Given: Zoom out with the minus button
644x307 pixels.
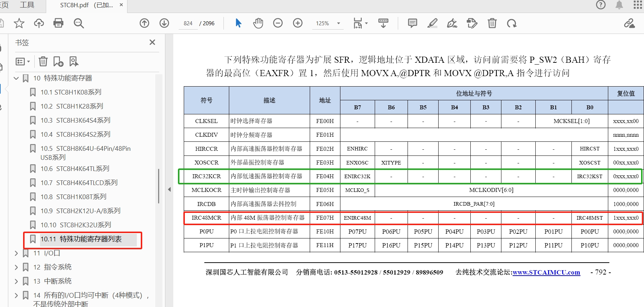Looking at the screenshot, I should coord(278,23).
